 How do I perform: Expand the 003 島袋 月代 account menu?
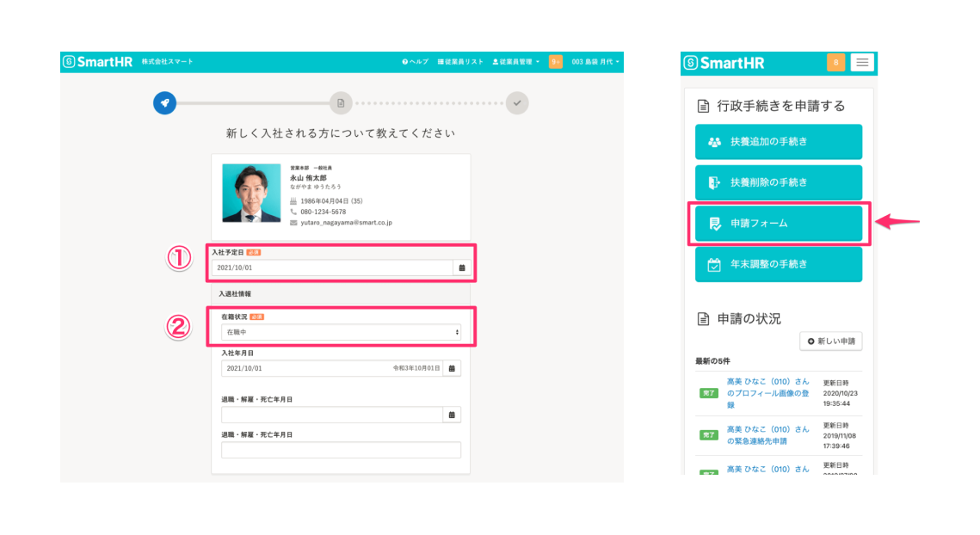coord(595,62)
